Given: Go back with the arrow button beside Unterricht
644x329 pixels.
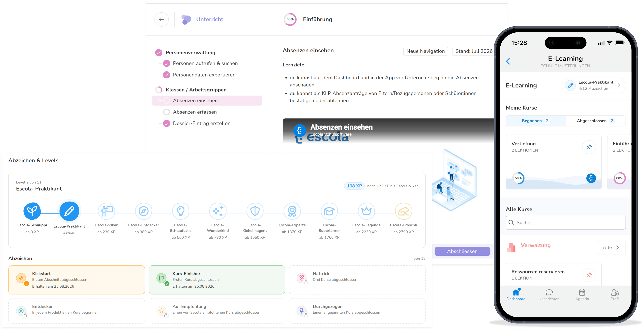Looking at the screenshot, I should [161, 19].
